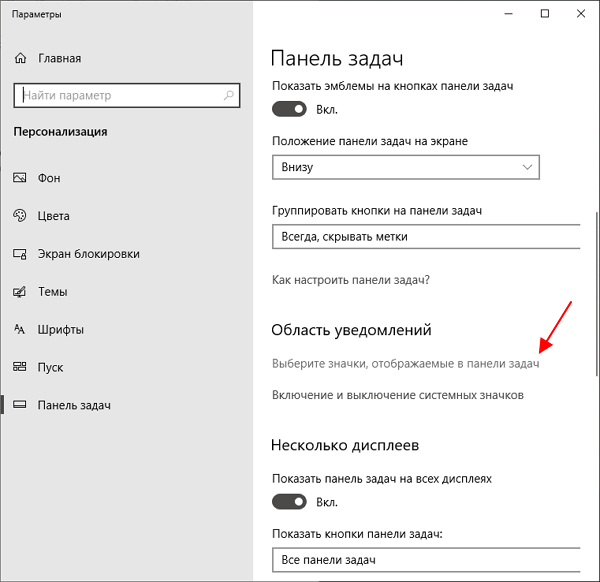The height and width of the screenshot is (582, 600).
Task: Click the Шрифты fonts icon
Action: click(x=20, y=329)
